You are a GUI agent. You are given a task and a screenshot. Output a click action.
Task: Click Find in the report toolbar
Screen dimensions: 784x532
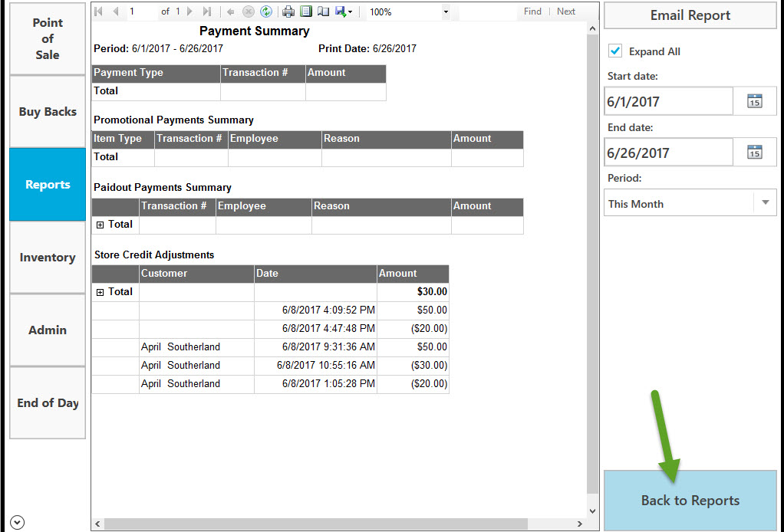tap(532, 11)
